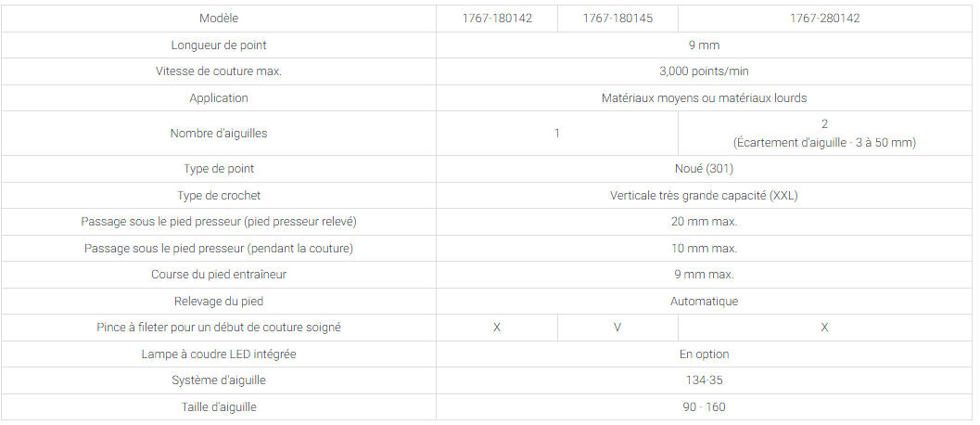Viewport: 980px width, 425px height.
Task: Select the "En option" LED lamp value
Action: pyautogui.click(x=704, y=354)
